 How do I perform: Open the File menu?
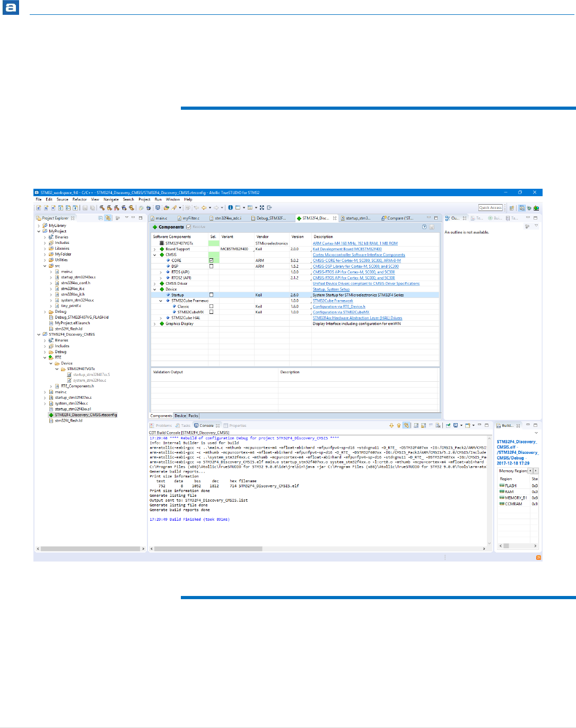[39, 199]
